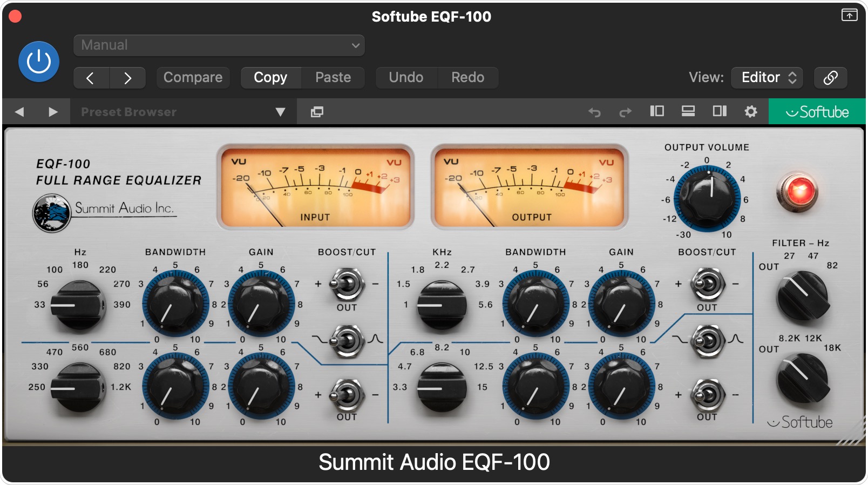The image size is (868, 485).
Task: Click the lower Gain knob of Hz section
Action: [261, 386]
